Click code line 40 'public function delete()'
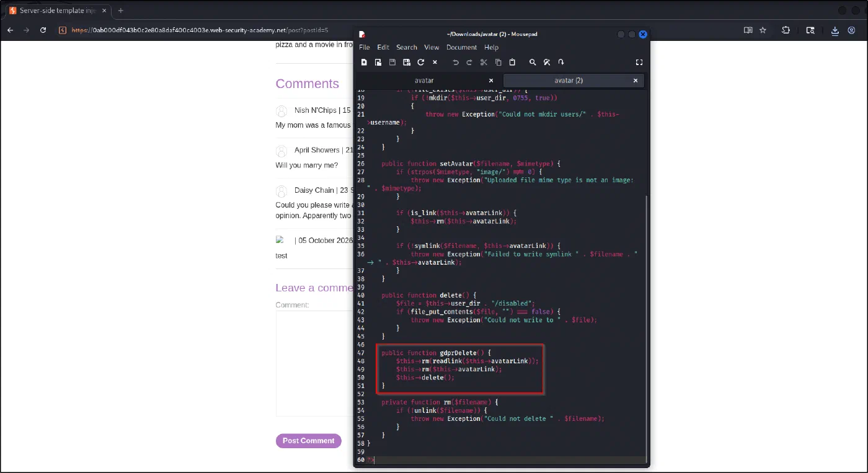868x473 pixels. (429, 295)
